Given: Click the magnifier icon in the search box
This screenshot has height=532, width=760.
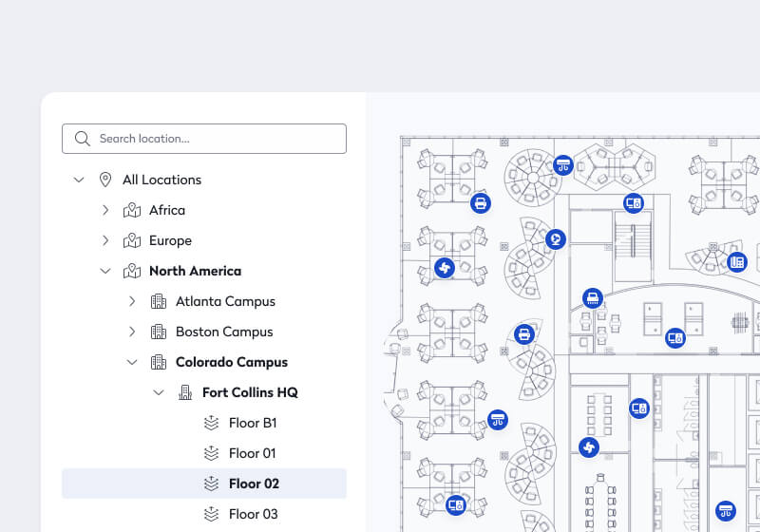Looking at the screenshot, I should coord(82,139).
